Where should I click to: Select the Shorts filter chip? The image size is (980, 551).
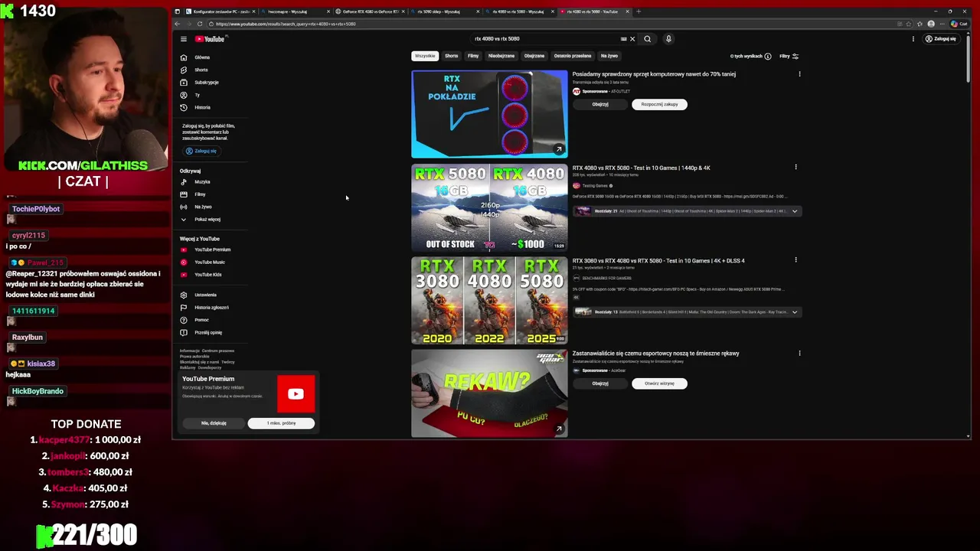[x=452, y=56]
